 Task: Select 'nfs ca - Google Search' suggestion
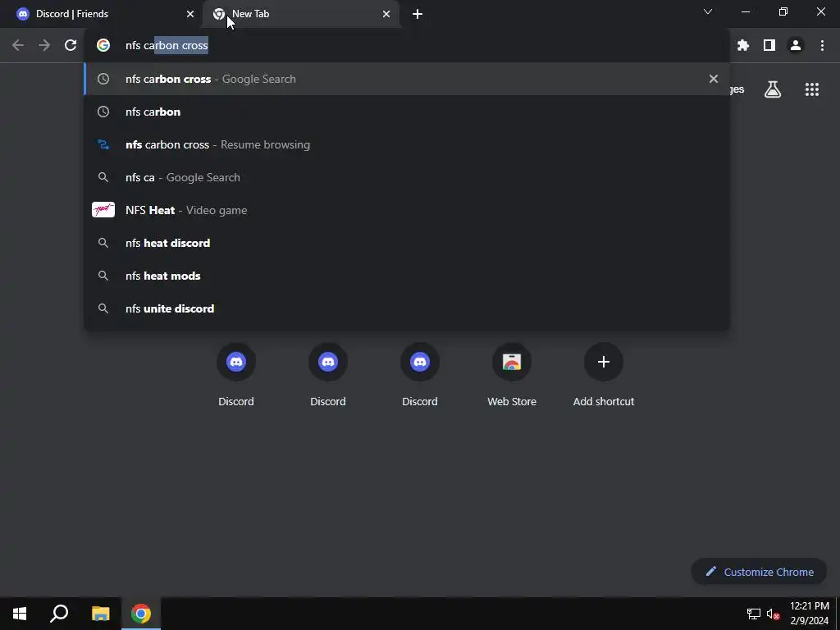[407, 177]
